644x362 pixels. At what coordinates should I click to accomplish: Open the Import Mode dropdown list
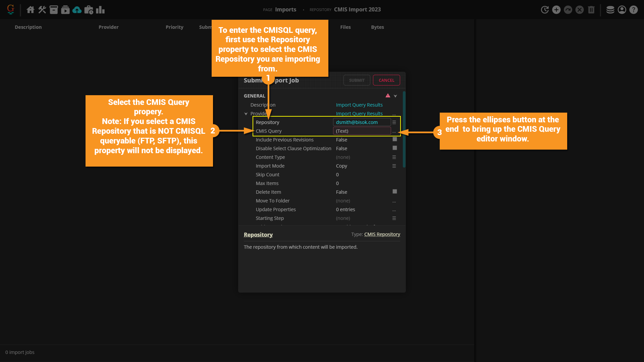pyautogui.click(x=394, y=166)
